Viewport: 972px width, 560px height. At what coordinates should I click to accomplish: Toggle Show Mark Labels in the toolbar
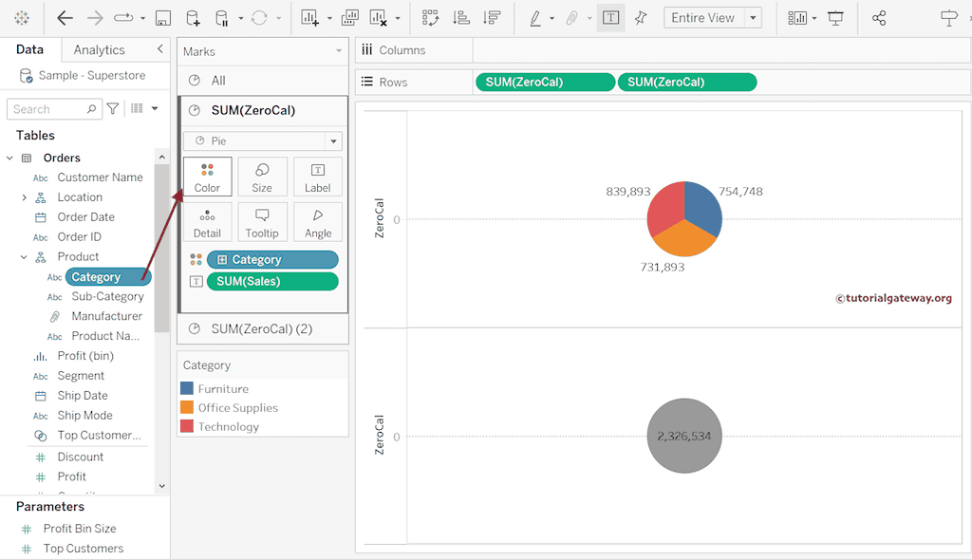(610, 18)
